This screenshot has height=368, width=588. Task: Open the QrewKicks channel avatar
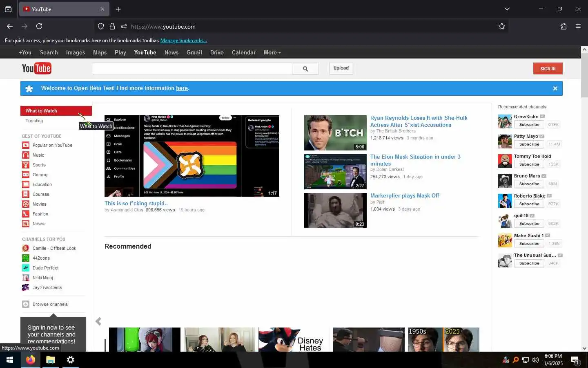tap(505, 121)
